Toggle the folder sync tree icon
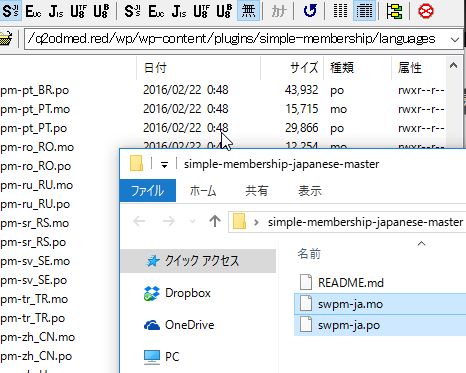 point(394,11)
